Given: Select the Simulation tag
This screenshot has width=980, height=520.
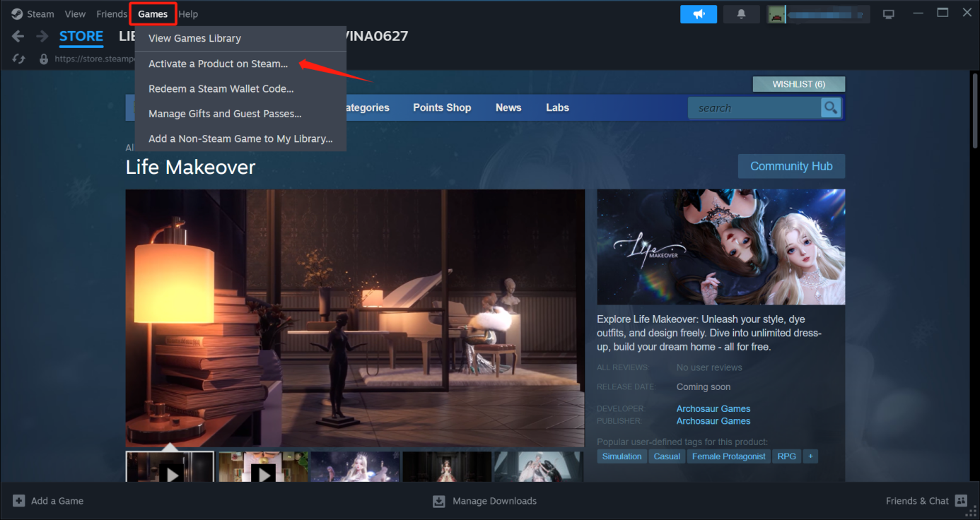Looking at the screenshot, I should 622,456.
